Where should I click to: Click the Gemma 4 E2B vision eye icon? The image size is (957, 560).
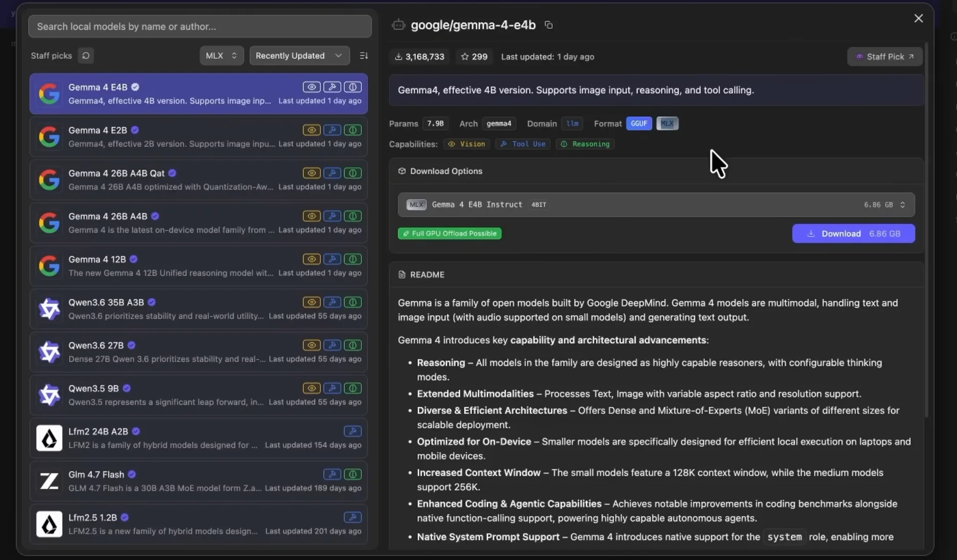(x=311, y=130)
